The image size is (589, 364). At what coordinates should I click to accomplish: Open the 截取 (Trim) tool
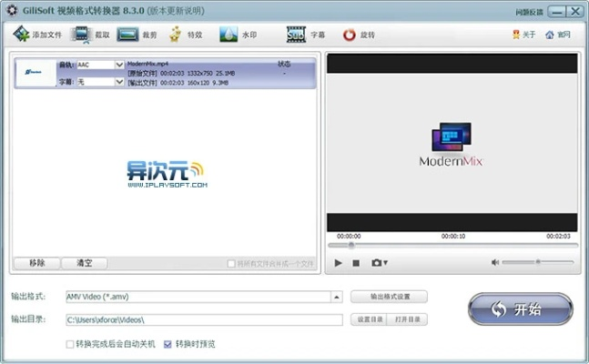(x=81, y=35)
